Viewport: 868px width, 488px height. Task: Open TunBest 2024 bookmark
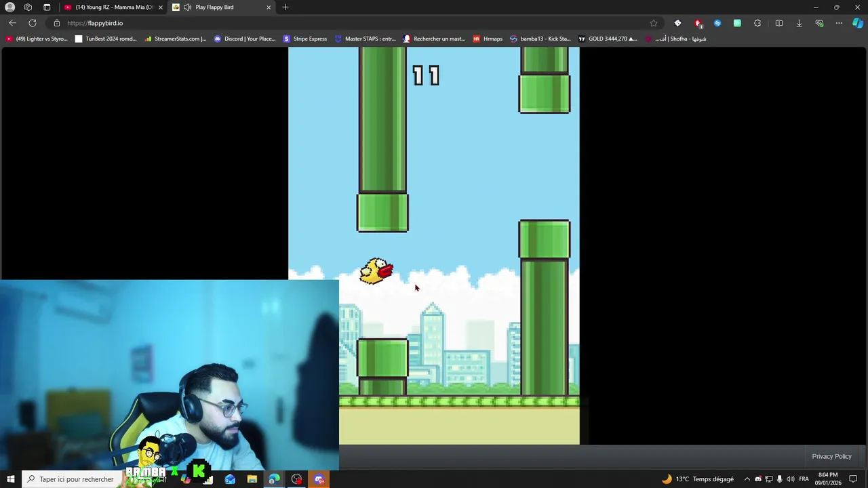[106, 39]
